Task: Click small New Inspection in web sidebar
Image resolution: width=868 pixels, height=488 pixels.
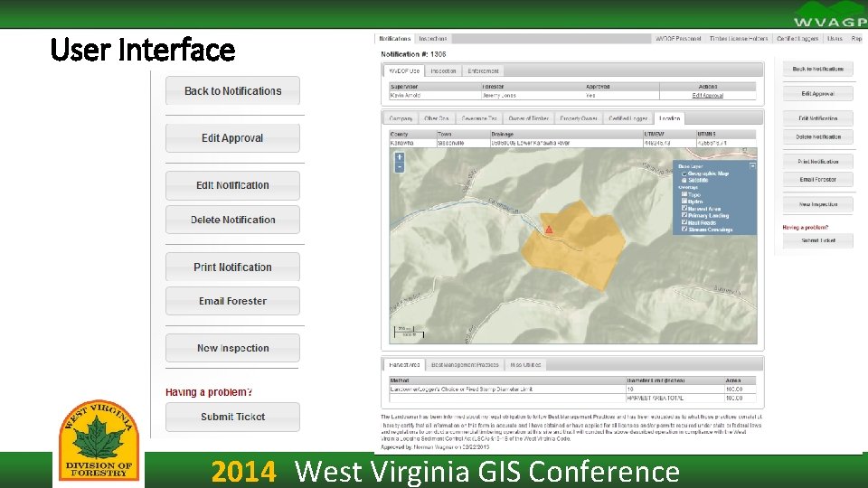Action: click(x=817, y=204)
